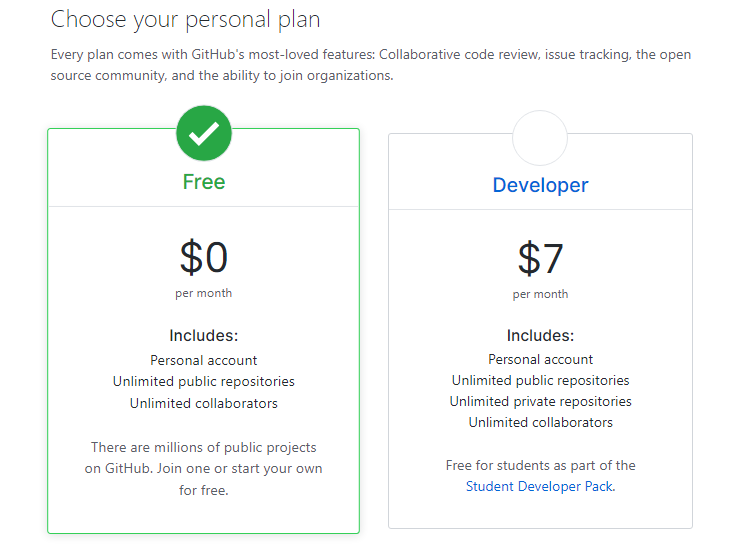The height and width of the screenshot is (552, 746).
Task: Click the Includes heading in Developer plan
Action: [x=540, y=335]
